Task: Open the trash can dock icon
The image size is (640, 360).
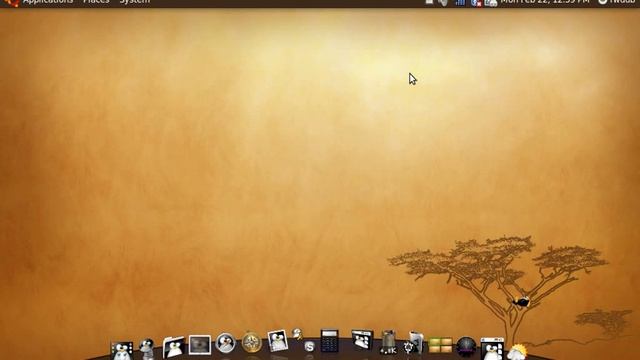Action: coord(388,342)
